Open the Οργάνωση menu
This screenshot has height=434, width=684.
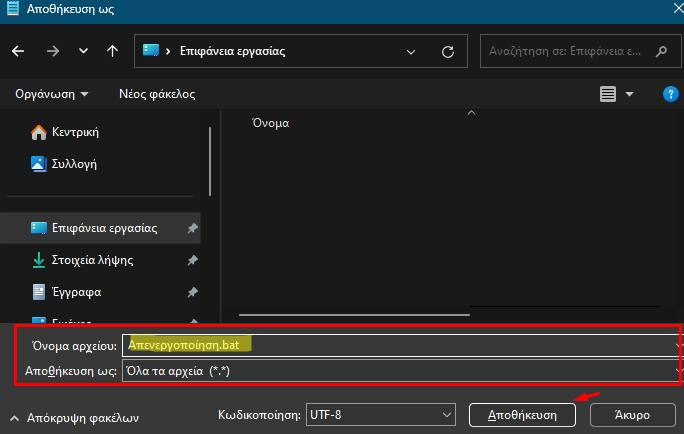[x=52, y=94]
